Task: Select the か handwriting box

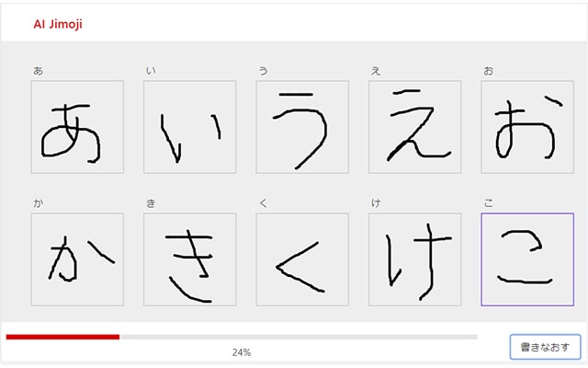Action: pyautogui.click(x=77, y=259)
